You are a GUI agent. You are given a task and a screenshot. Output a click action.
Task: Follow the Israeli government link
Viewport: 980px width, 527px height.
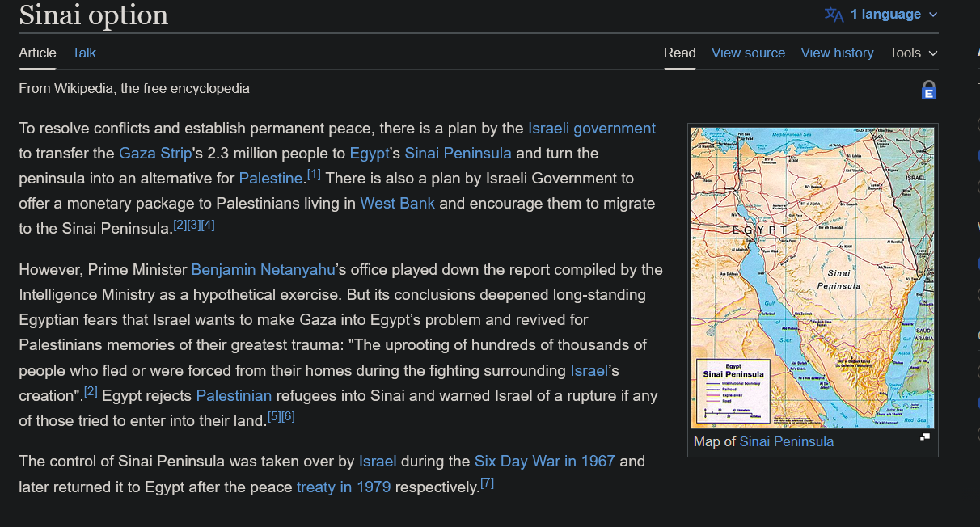(x=592, y=128)
